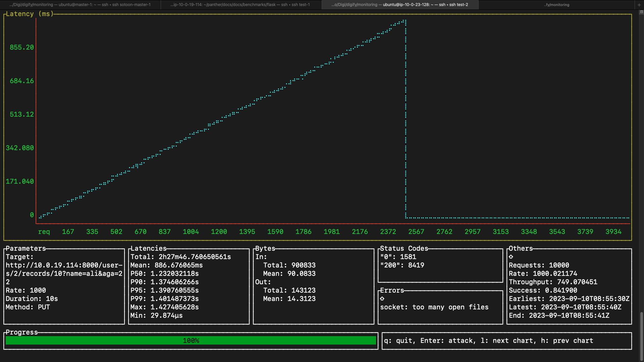Click the green 100% progress bar
Viewport: 644px width, 362px height.
[x=191, y=341]
